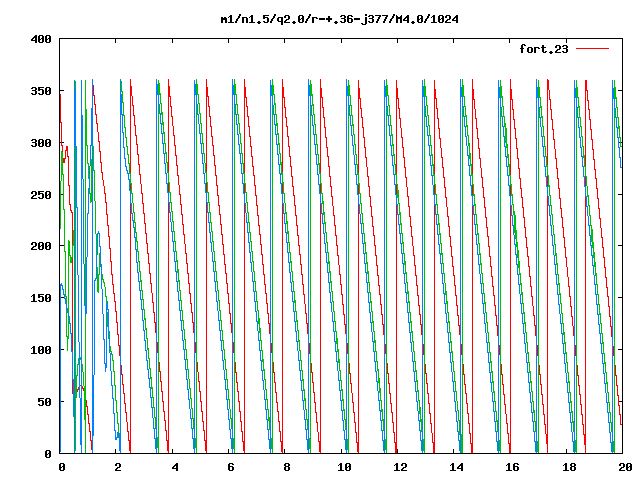Viewport: 640px width, 480px height.
Task: Click the red legend line sample
Action: (592, 49)
